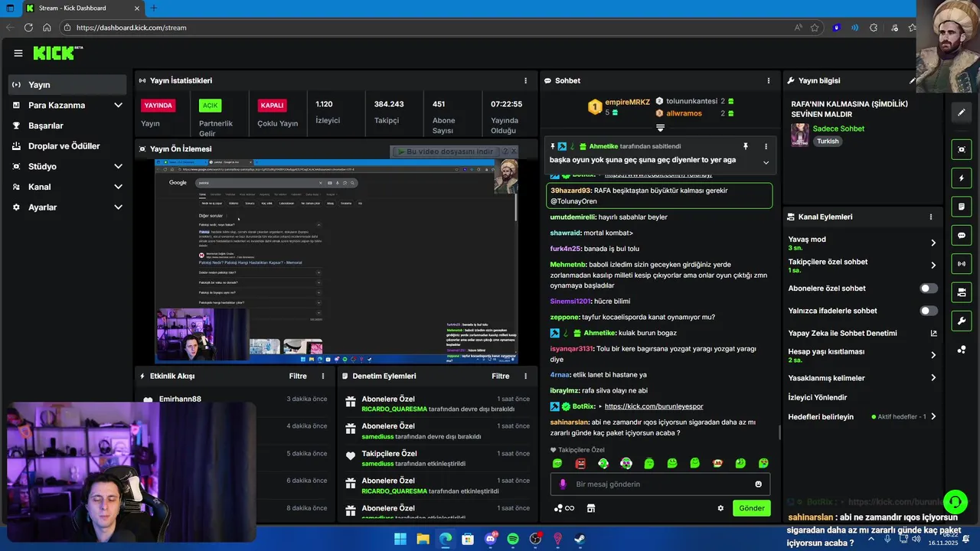Viewport: 980px width, 551px height.
Task: Toggle Abonelere özel sohbet switch
Action: coord(929,289)
